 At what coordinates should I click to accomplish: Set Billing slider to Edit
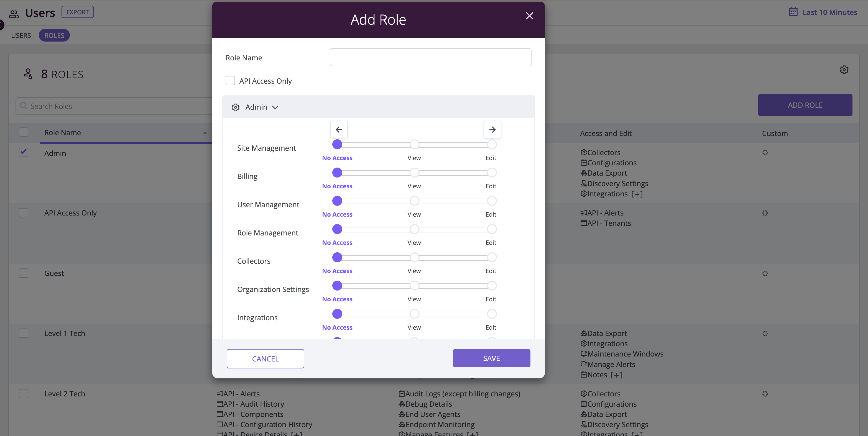click(492, 173)
